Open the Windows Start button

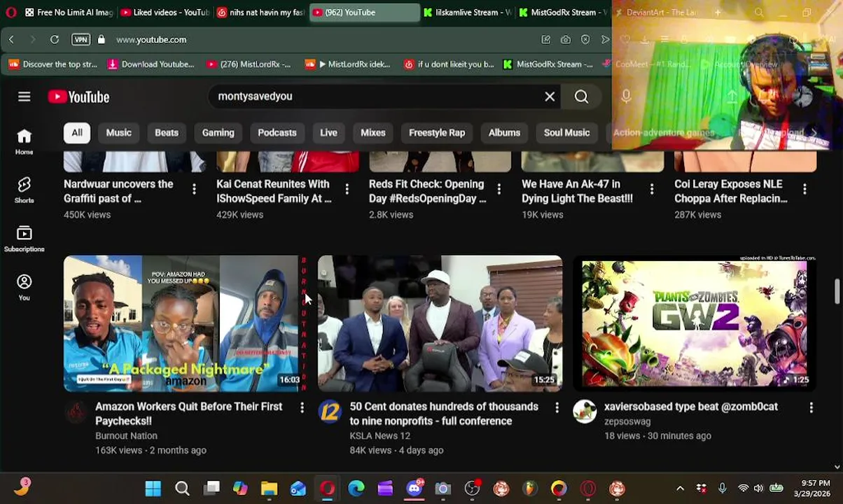153,489
